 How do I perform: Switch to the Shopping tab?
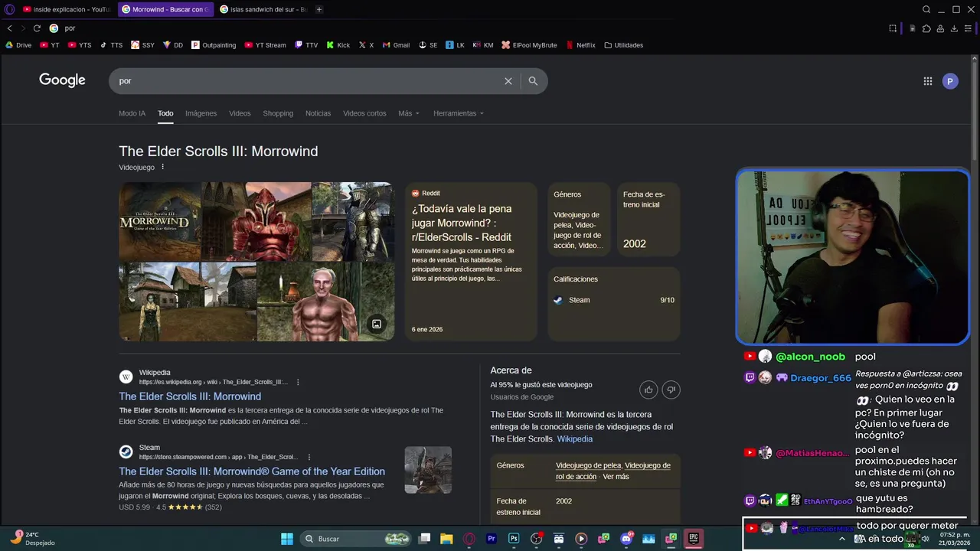[278, 113]
